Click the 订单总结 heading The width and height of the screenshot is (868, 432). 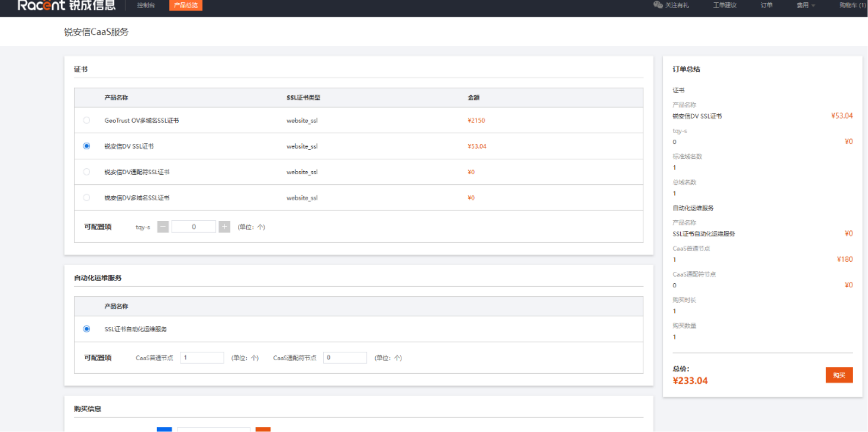[x=686, y=69]
